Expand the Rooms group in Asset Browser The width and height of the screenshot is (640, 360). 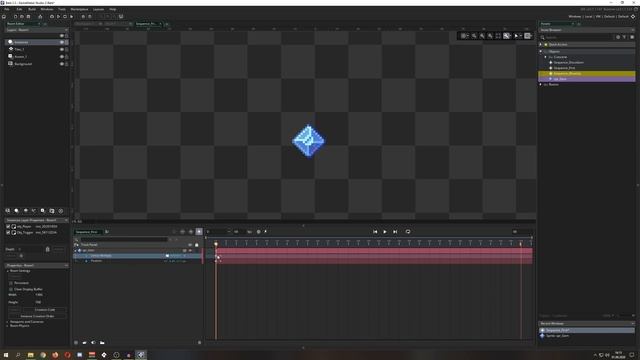tap(541, 84)
